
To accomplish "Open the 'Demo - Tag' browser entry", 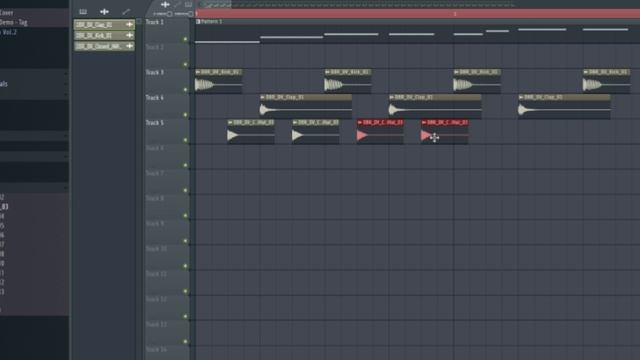I will [x=13, y=22].
